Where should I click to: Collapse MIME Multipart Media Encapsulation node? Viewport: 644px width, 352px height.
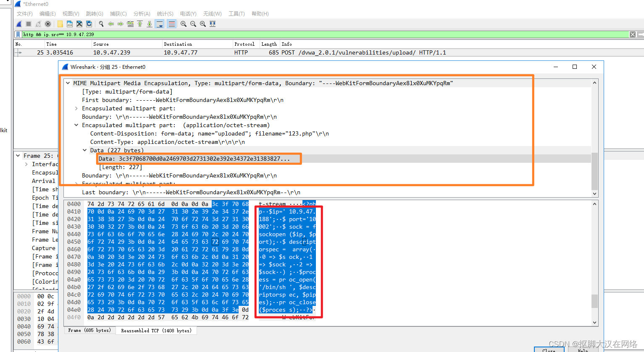(68, 83)
